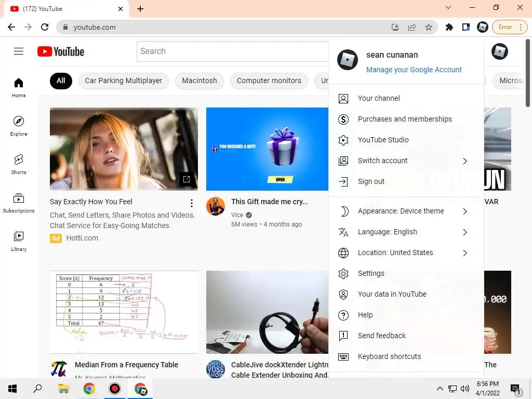Viewport: 532px width, 399px height.
Task: Click the install app icon in address bar
Action: tap(395, 27)
